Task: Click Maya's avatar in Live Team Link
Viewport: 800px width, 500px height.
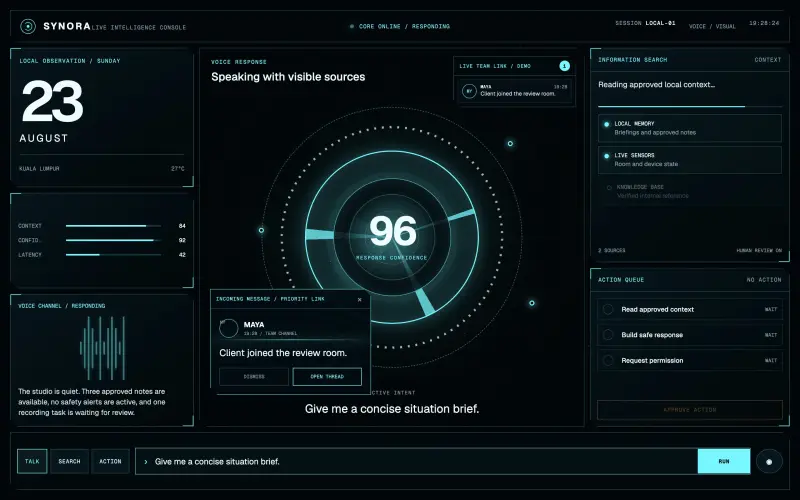Action: click(x=469, y=91)
